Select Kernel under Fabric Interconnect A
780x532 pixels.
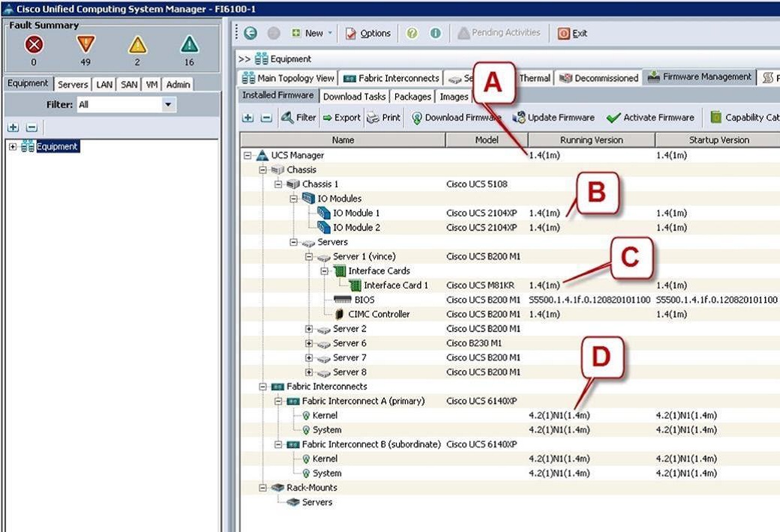(510, 416)
